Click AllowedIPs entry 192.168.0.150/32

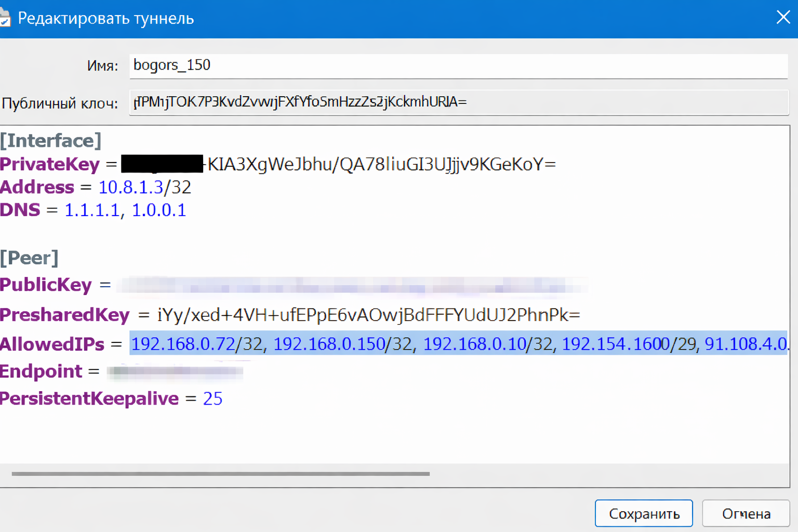tap(342, 344)
